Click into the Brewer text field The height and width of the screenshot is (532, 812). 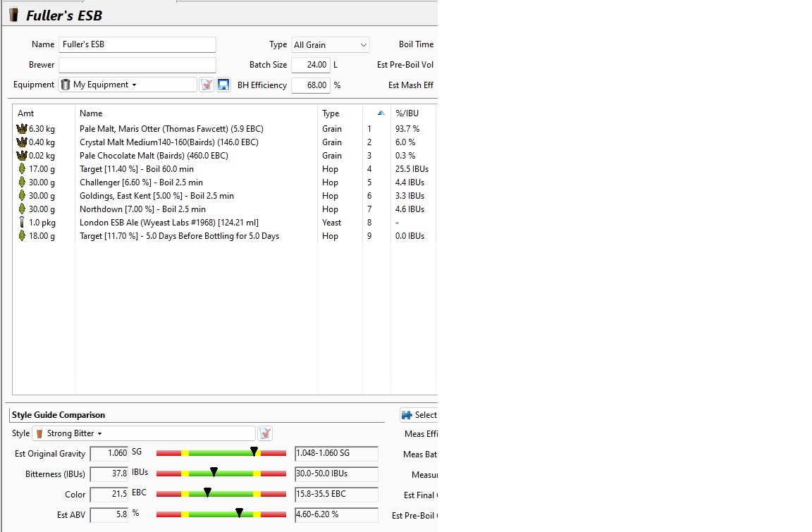[137, 65]
